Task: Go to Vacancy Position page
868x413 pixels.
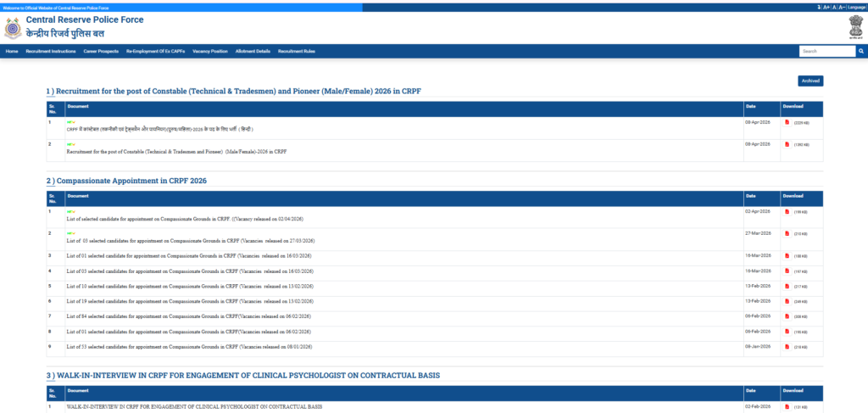Action: [210, 51]
